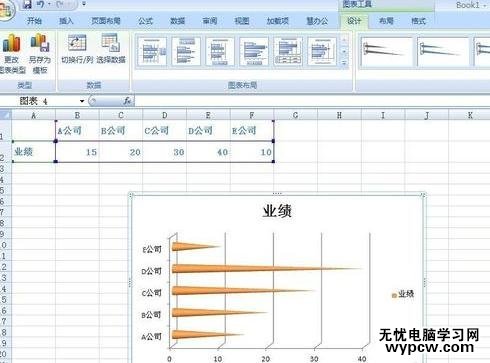Viewport: 490px width, 363px height.
Task: Click the Insert Function fx button
Action: pos(127,101)
